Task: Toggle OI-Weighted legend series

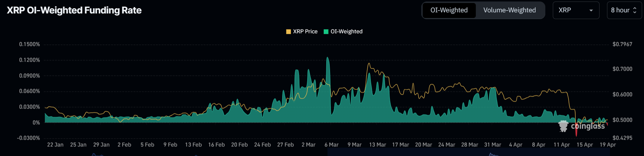Action: click(x=343, y=31)
